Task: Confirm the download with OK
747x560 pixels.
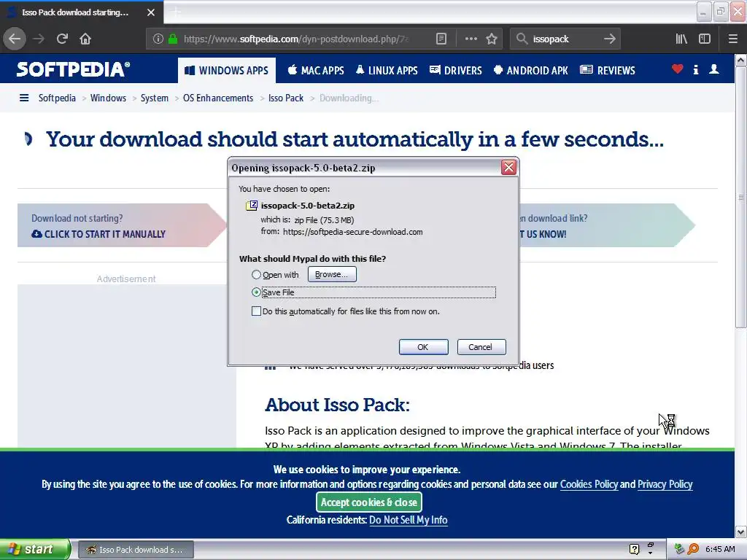Action: tap(423, 347)
